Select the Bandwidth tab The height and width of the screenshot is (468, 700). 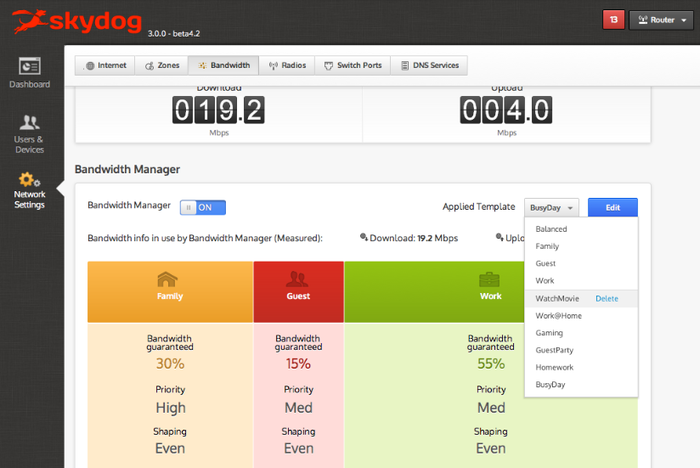click(x=224, y=65)
